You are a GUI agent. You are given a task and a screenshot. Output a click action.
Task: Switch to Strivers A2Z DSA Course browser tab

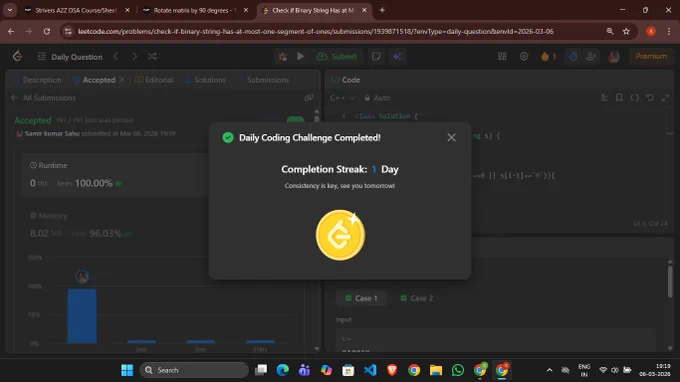pyautogui.click(x=76, y=10)
